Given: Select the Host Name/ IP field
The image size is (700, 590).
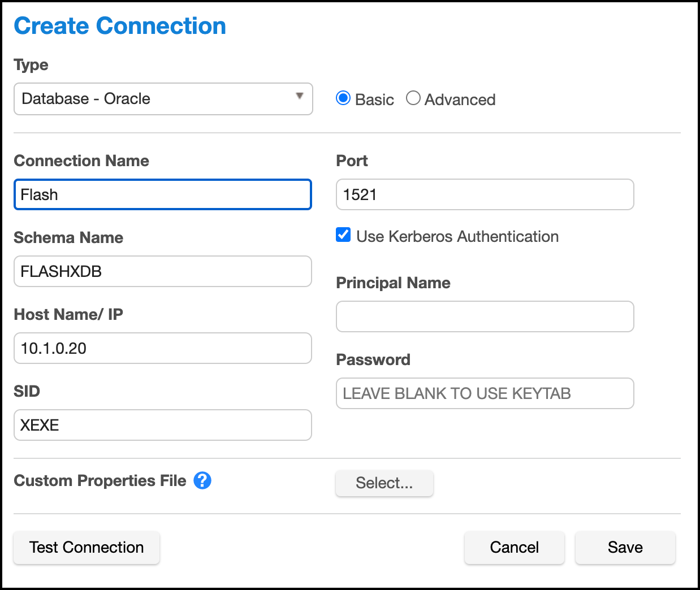Looking at the screenshot, I should pos(163,349).
